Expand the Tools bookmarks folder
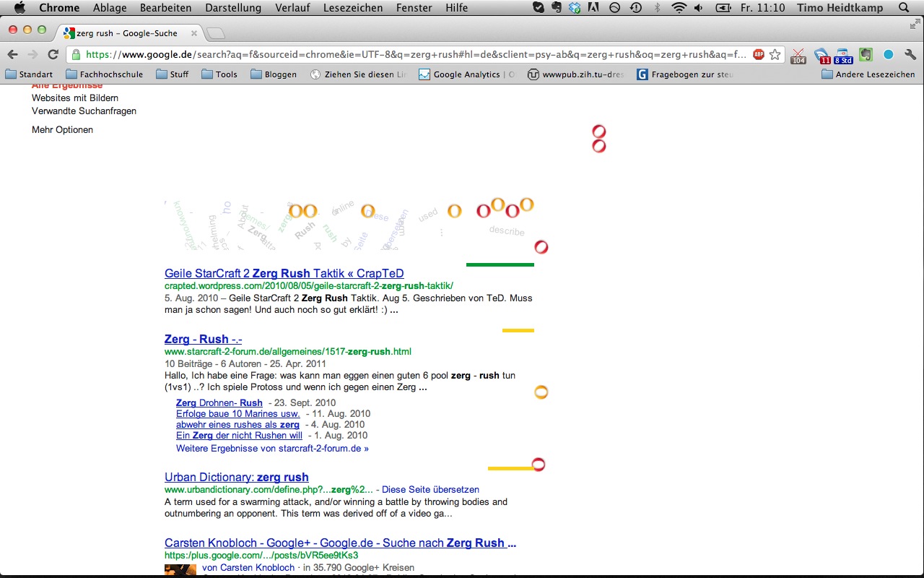This screenshot has width=924, height=578. pos(219,74)
